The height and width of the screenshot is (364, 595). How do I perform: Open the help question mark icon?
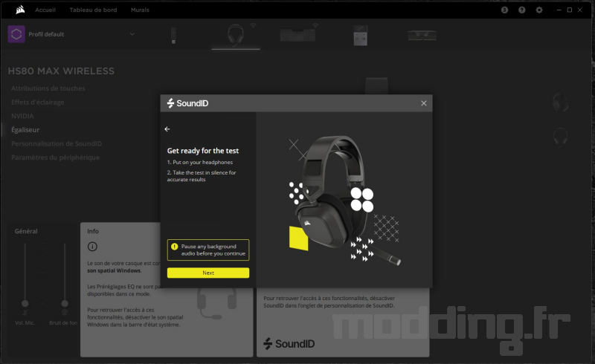coord(522,10)
